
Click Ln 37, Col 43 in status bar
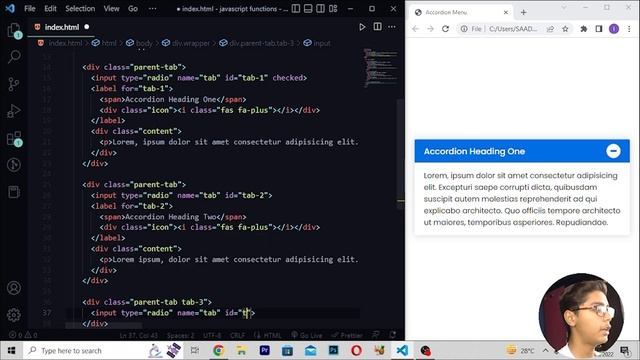point(138,335)
